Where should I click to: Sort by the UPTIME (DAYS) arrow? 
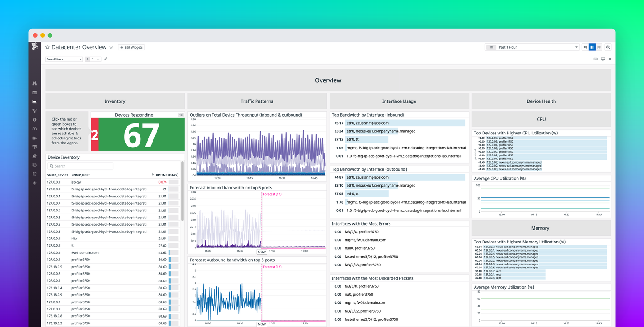click(x=153, y=175)
